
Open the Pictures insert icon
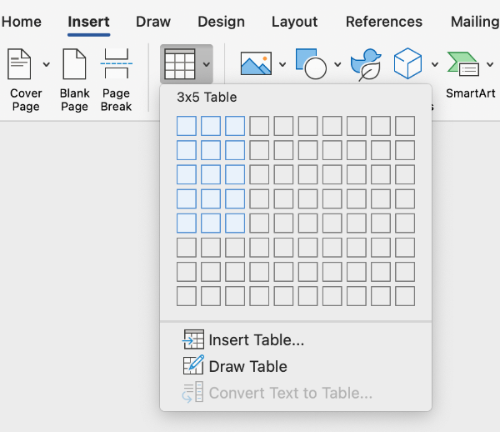coord(256,63)
